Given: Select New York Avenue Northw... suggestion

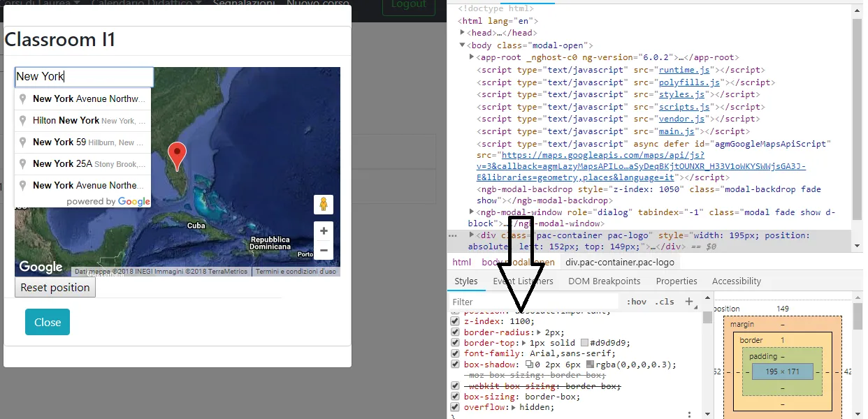Looking at the screenshot, I should [82, 99].
